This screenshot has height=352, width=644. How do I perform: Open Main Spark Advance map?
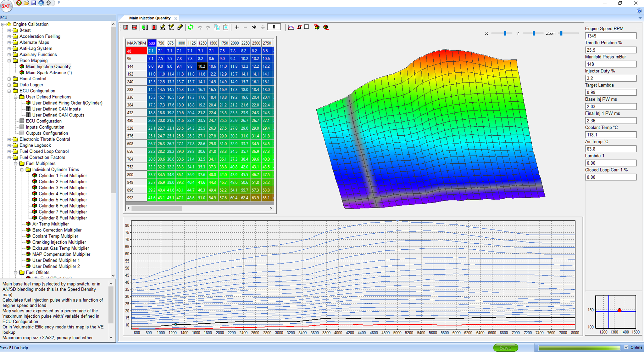49,73
